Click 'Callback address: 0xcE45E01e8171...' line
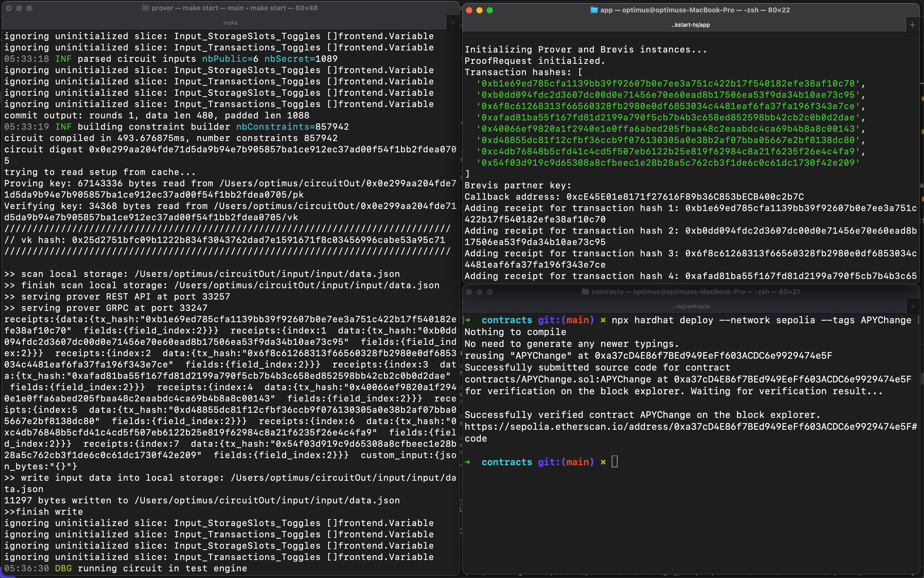The width and height of the screenshot is (924, 578). point(634,197)
